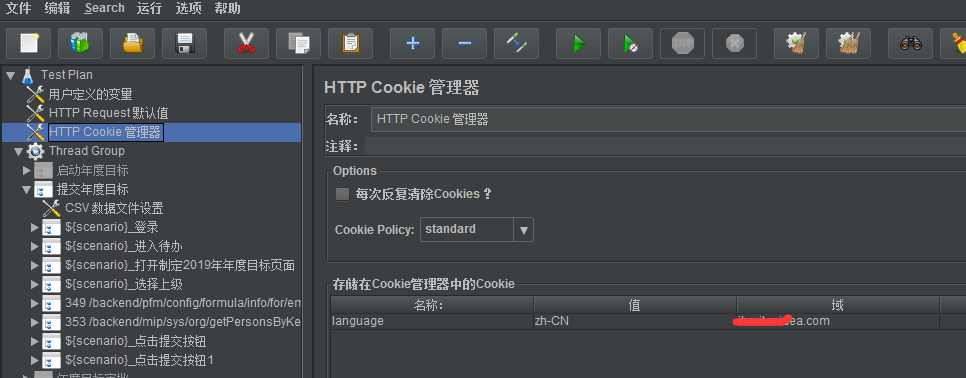Start the test with green play icon
Viewport: 966px width, 378px height.
(578, 44)
